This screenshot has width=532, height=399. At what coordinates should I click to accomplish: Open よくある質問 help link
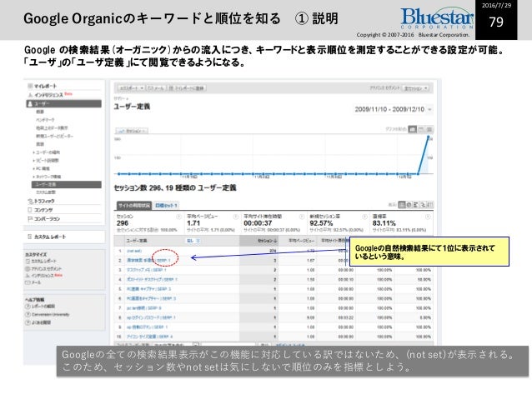coord(41,322)
